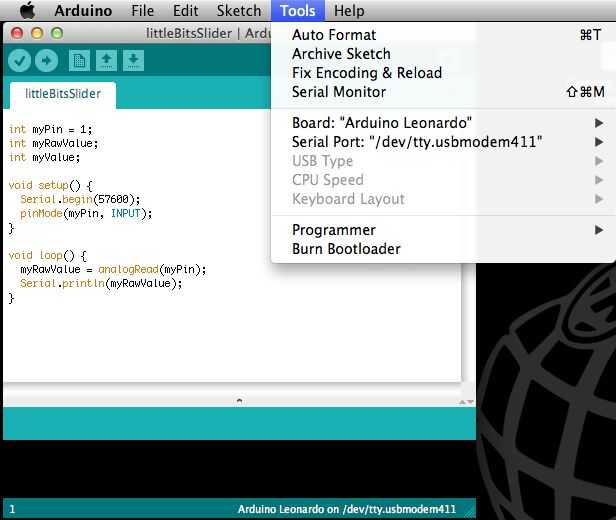
Task: Expand the Programmer submenu
Action: (x=443, y=230)
